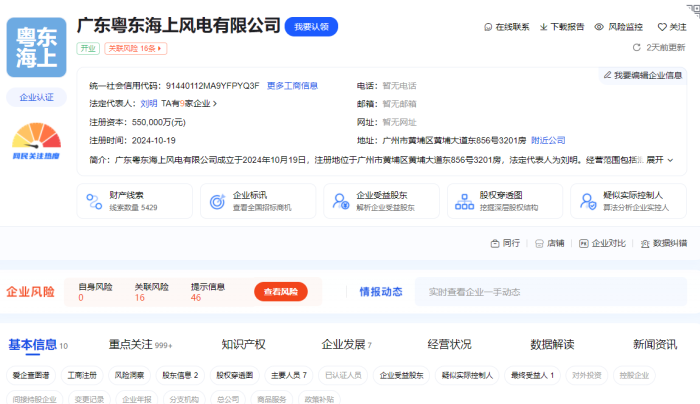This screenshot has width=700, height=404.
Task: Open legal representative 刘明 link
Action: tap(149, 104)
